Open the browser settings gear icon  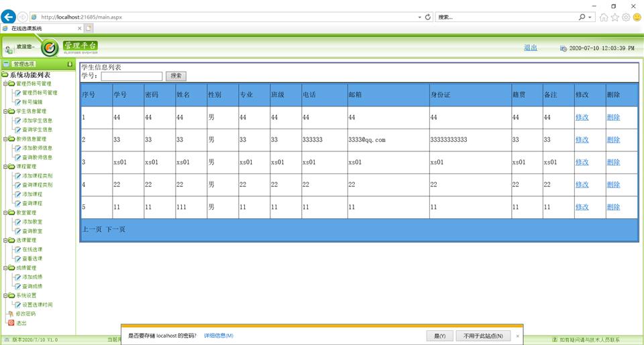(626, 17)
